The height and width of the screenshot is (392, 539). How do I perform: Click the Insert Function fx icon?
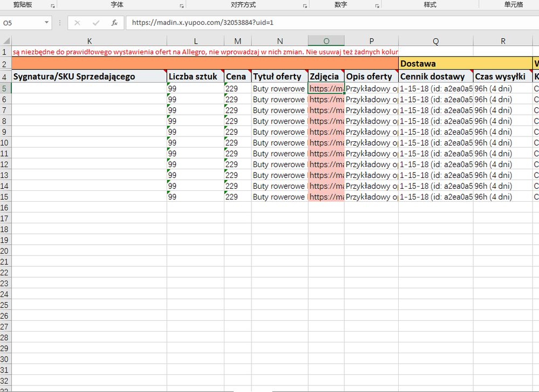114,23
